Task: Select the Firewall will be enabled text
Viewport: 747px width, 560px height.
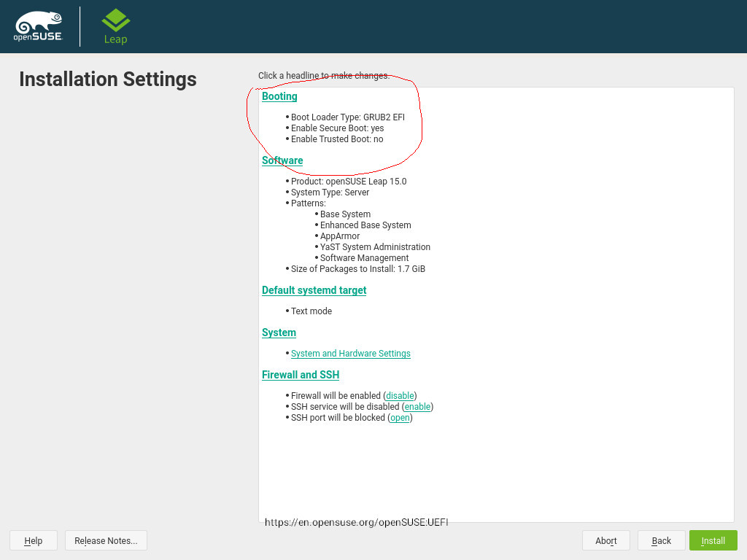Action: 336,396
